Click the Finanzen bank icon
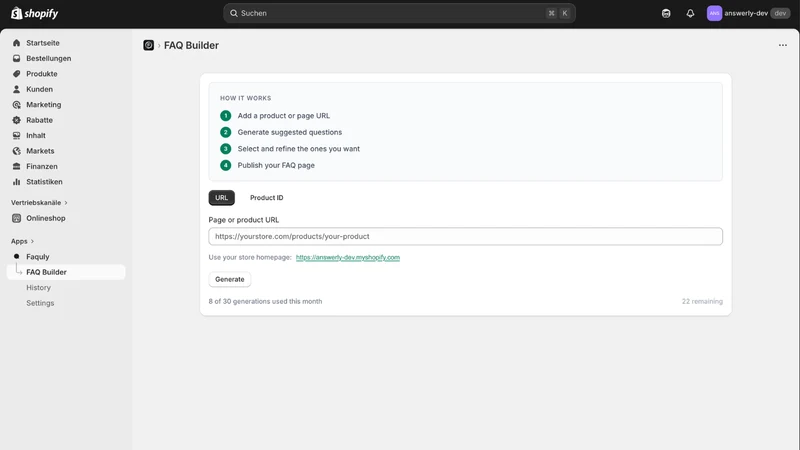The height and width of the screenshot is (450, 800). [16, 166]
